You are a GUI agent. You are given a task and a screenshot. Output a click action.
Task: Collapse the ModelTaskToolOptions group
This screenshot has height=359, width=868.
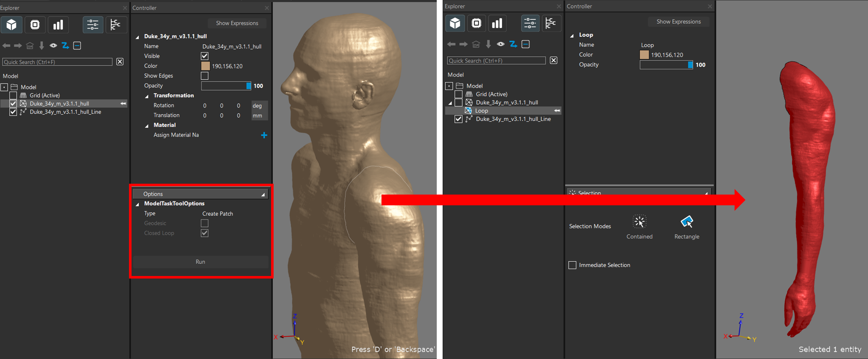tap(137, 204)
